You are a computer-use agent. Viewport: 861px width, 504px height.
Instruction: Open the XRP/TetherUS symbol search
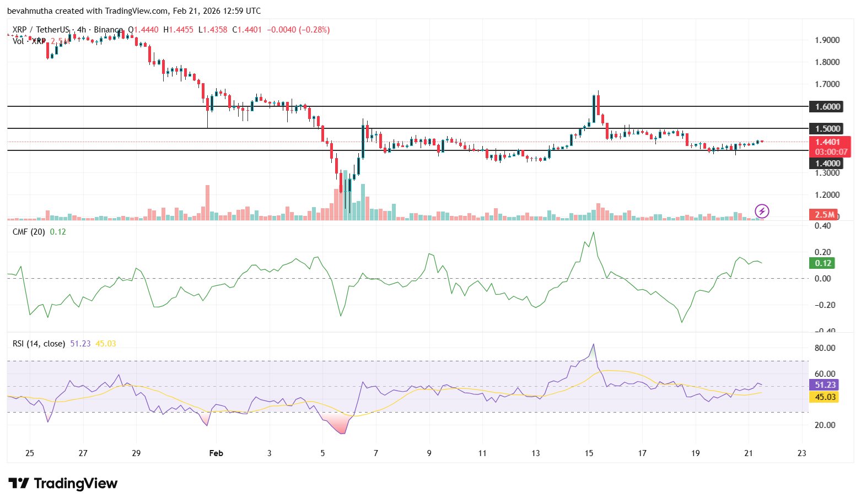click(x=41, y=30)
